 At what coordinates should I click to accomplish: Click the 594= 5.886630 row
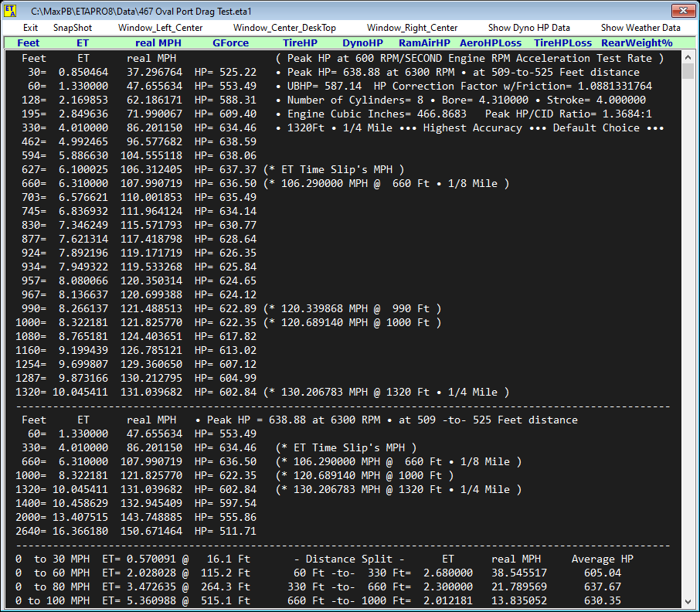139,155
